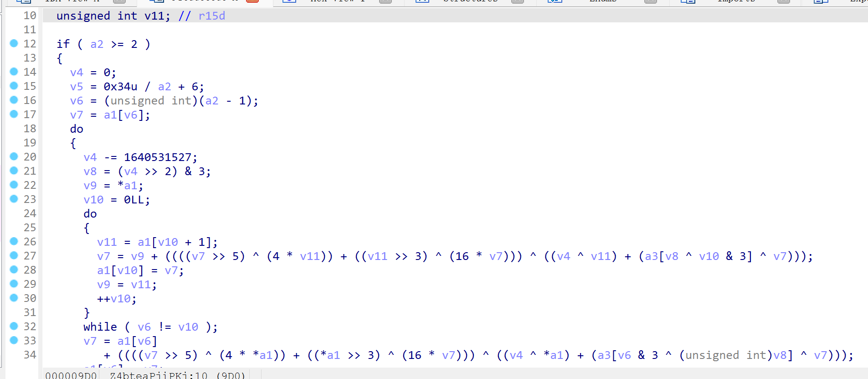This screenshot has width=868, height=379.
Task: Click the Imports tab icon
Action: [x=688, y=1]
